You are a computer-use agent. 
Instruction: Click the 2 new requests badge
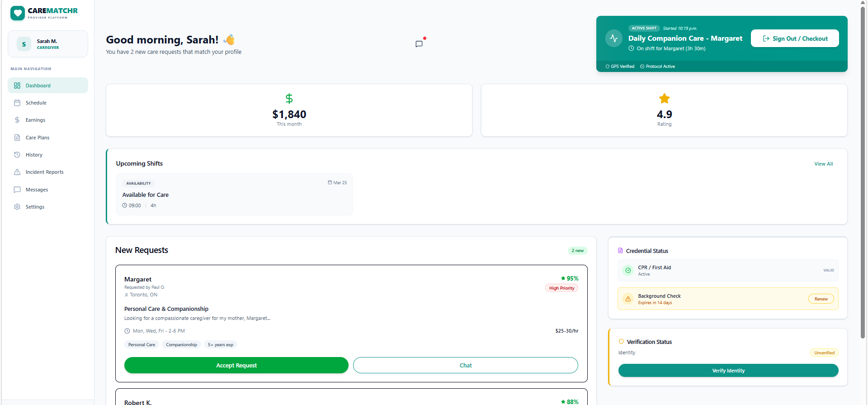pos(577,251)
